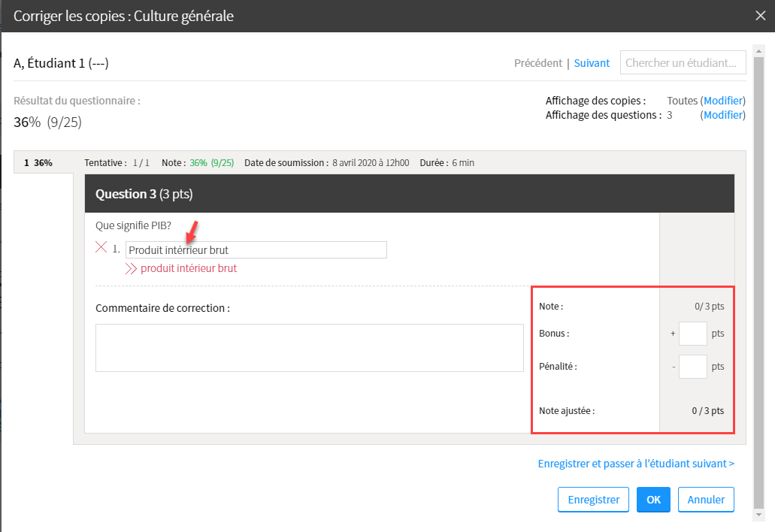The height and width of the screenshot is (532, 775).
Task: Confirm with the blue OK button
Action: click(x=653, y=500)
